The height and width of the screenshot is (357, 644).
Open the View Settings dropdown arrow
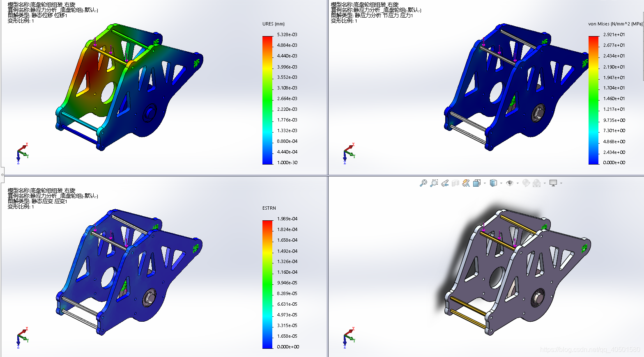click(x=561, y=183)
